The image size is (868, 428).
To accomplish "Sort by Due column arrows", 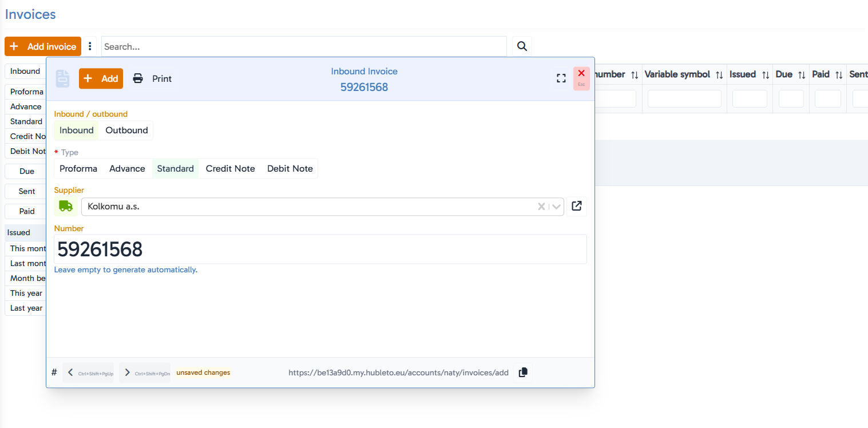I will tap(802, 75).
